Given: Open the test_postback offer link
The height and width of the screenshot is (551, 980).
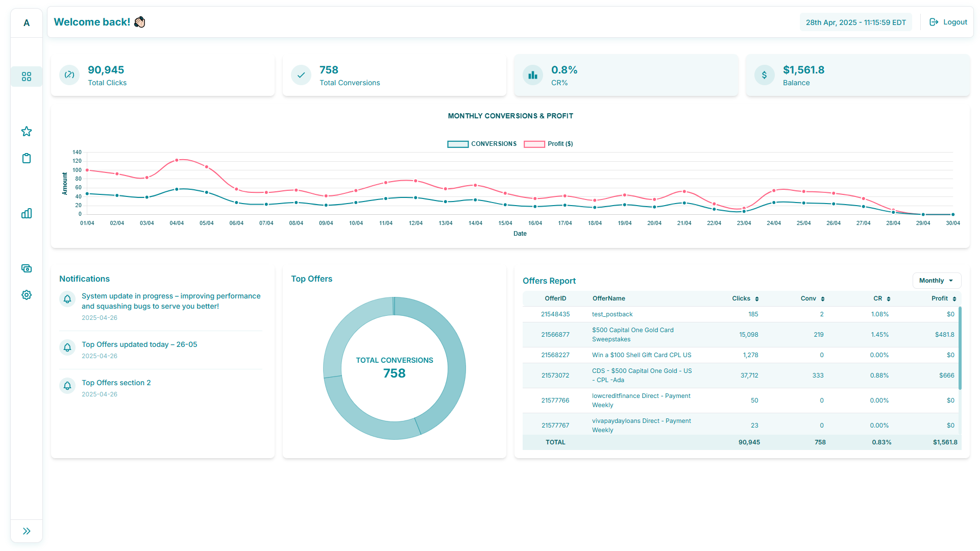Looking at the screenshot, I should pos(612,314).
